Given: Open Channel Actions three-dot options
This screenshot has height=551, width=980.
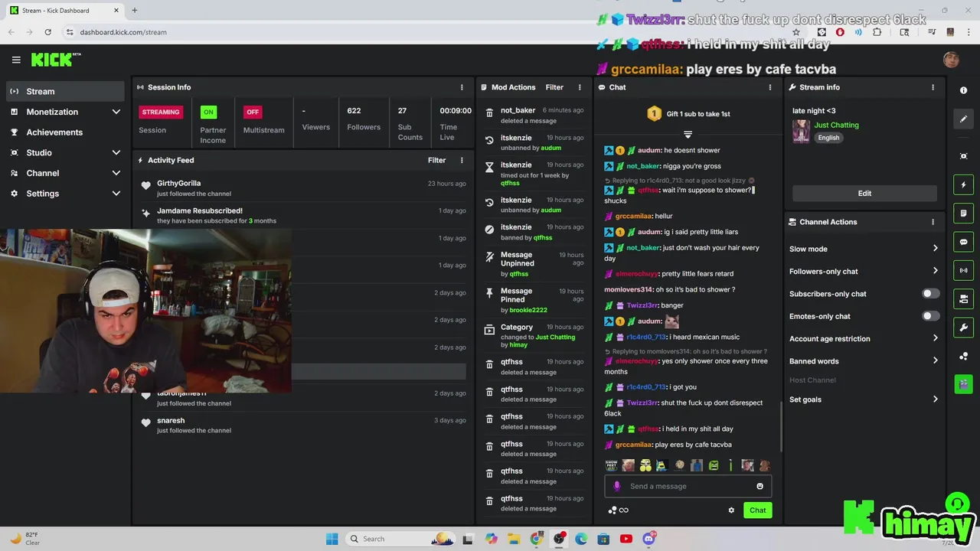Looking at the screenshot, I should click(933, 222).
